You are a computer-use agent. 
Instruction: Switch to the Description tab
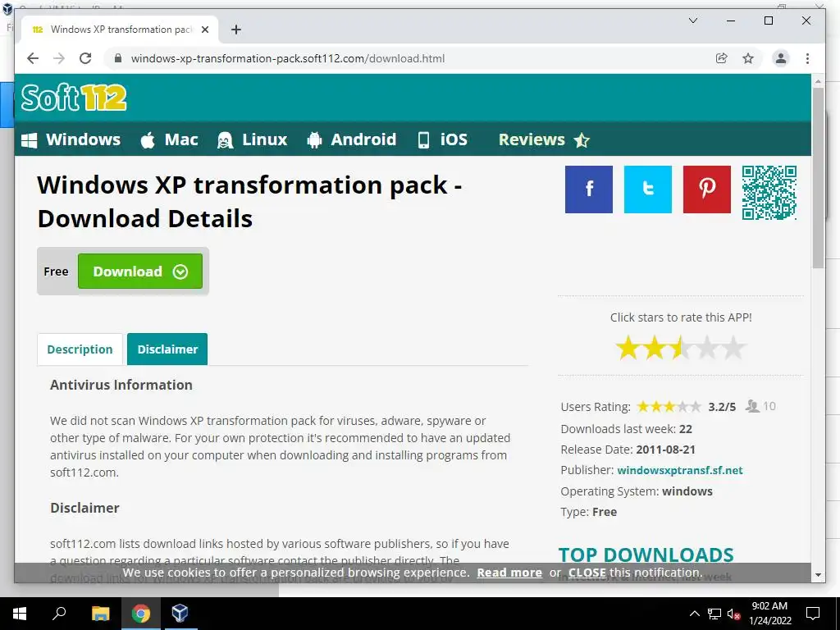pyautogui.click(x=80, y=349)
